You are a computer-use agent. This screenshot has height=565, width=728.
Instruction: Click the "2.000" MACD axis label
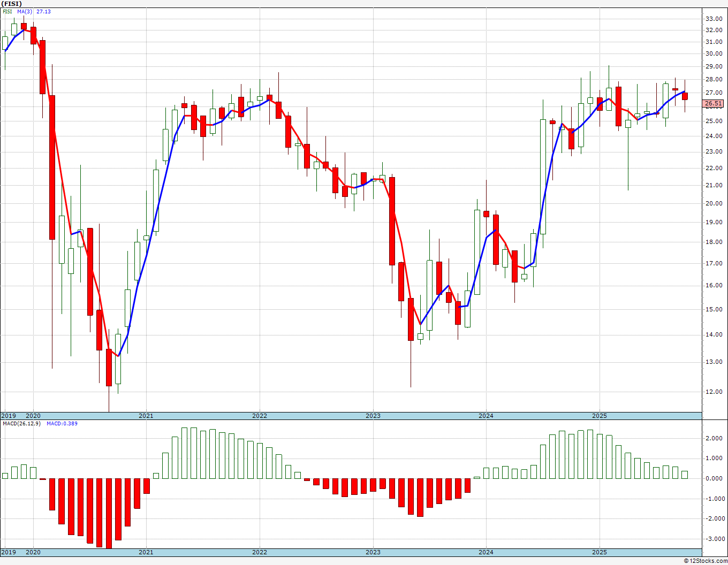[x=714, y=439]
